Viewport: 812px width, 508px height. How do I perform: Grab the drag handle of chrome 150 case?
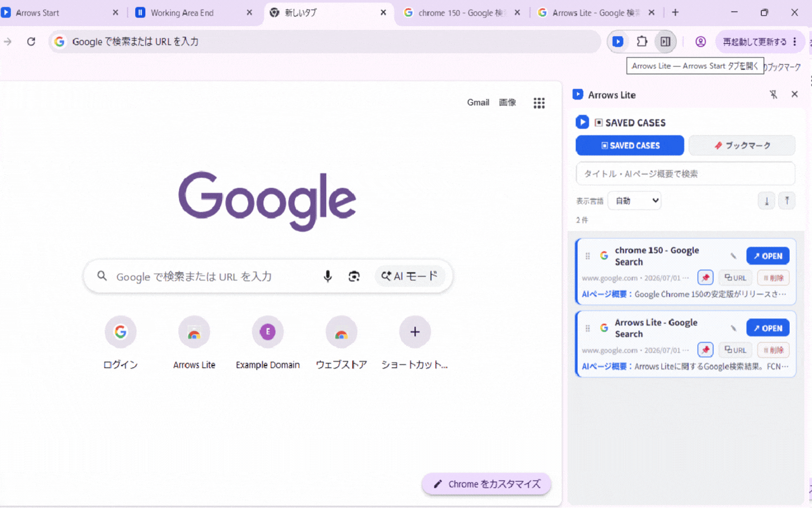[587, 256]
